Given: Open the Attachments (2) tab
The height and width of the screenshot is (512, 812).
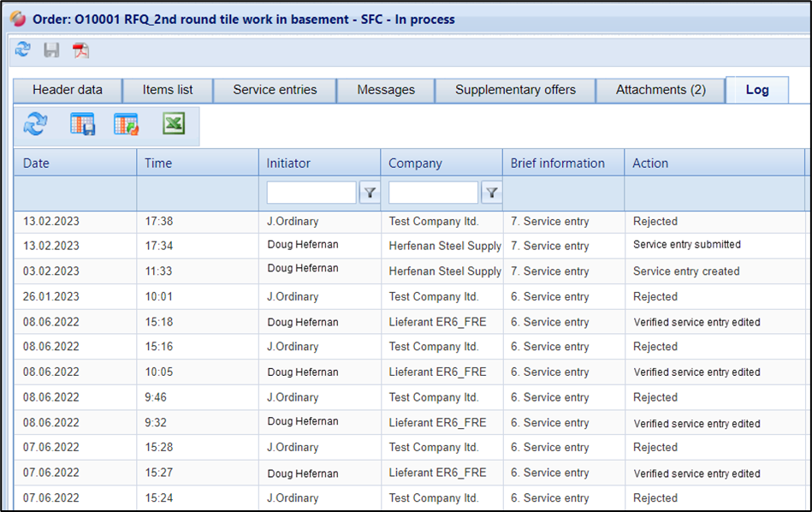Looking at the screenshot, I should [x=661, y=90].
